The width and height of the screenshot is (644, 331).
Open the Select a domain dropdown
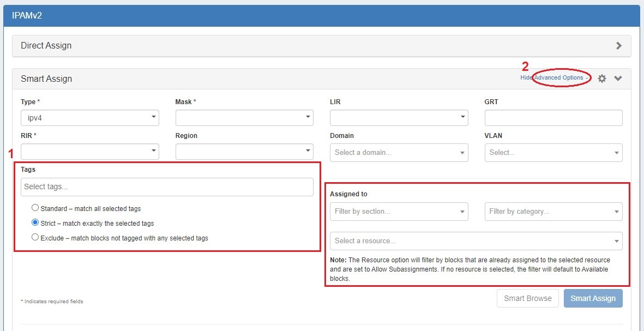(x=399, y=153)
